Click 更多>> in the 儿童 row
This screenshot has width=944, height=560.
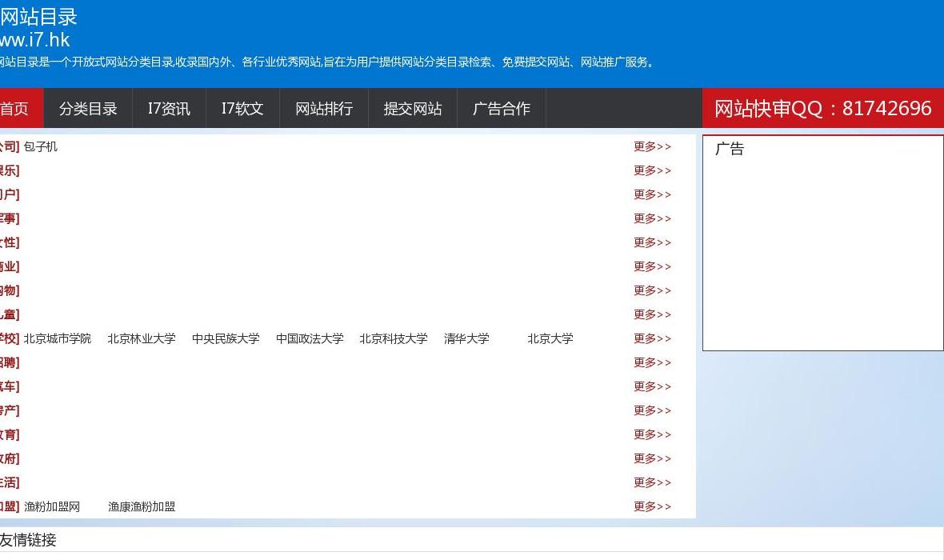(x=652, y=315)
